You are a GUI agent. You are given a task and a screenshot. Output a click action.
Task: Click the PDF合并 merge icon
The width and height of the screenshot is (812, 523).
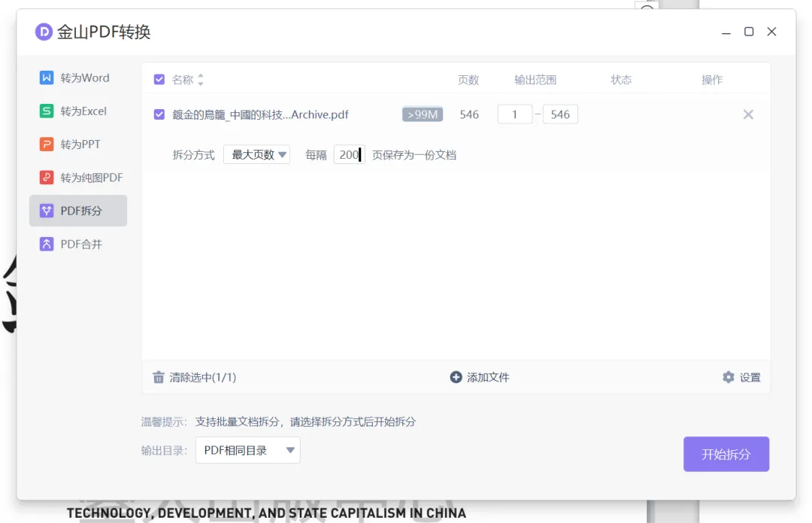coord(47,244)
